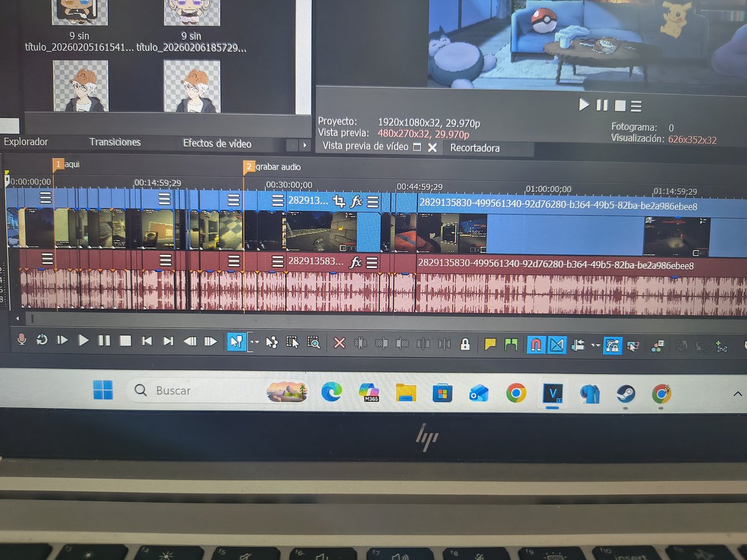Click the Split event icon
Screen dimensions: 747x560
424,343
